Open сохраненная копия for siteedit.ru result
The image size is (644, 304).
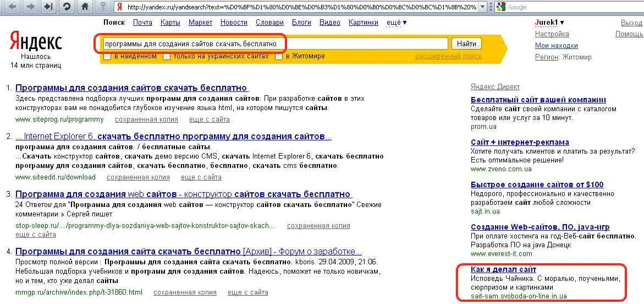pyautogui.click(x=138, y=177)
